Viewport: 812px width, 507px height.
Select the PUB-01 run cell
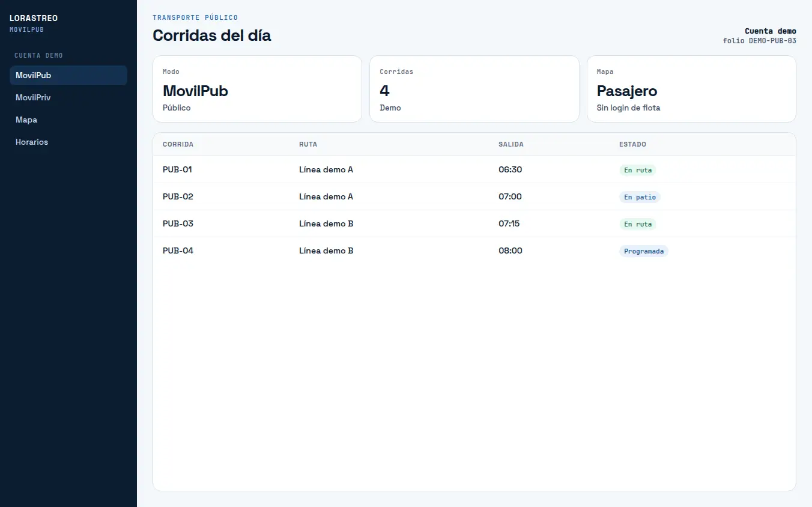coord(177,170)
